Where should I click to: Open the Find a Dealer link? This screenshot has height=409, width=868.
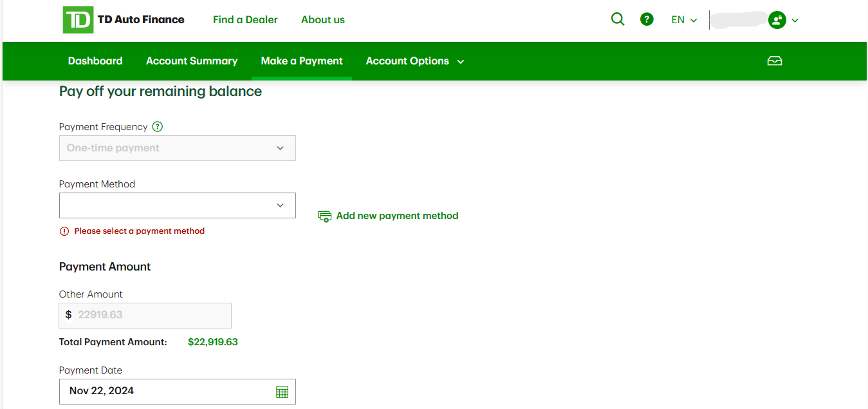click(x=245, y=20)
